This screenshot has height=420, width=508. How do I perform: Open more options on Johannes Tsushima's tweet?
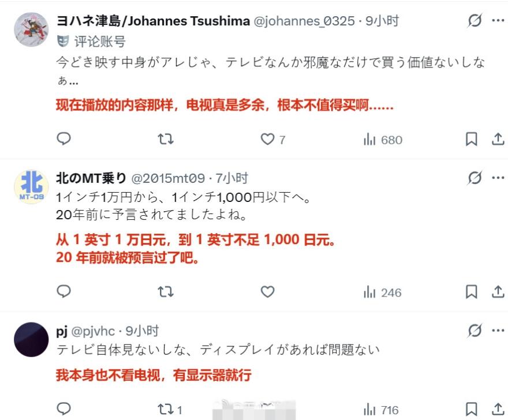click(498, 21)
